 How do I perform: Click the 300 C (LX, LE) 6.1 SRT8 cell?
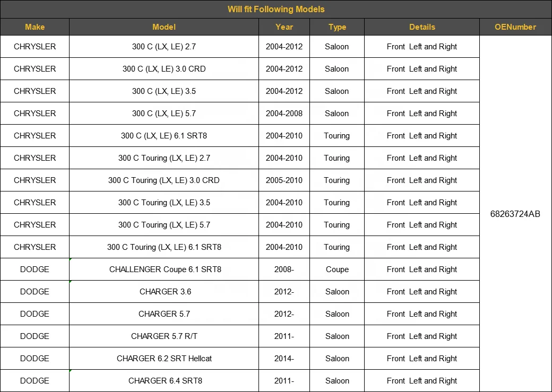tap(164, 136)
